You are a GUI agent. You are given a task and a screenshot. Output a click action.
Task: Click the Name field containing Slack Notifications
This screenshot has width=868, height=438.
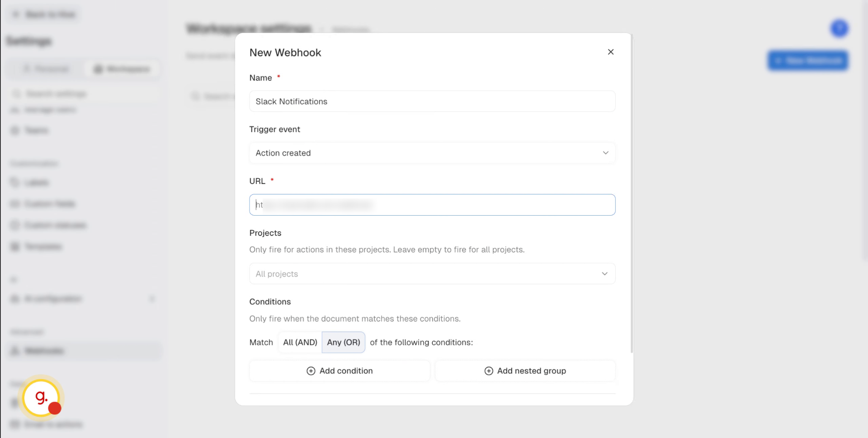tap(432, 101)
